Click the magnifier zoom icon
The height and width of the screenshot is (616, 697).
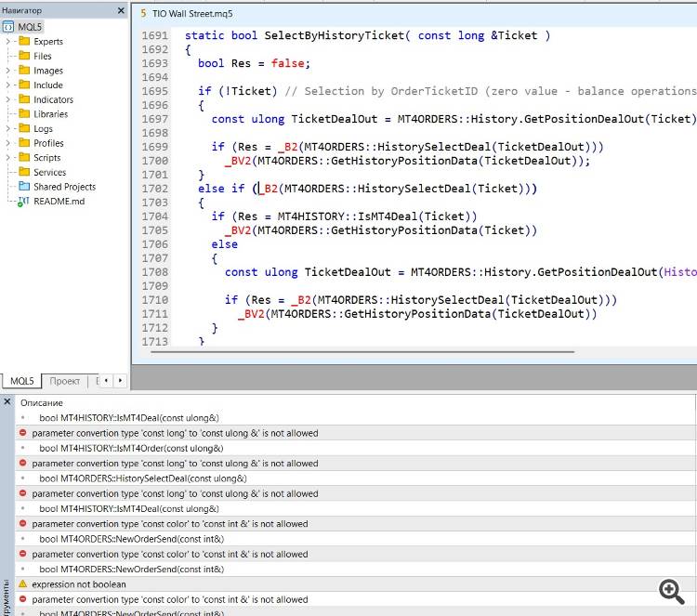[671, 591]
